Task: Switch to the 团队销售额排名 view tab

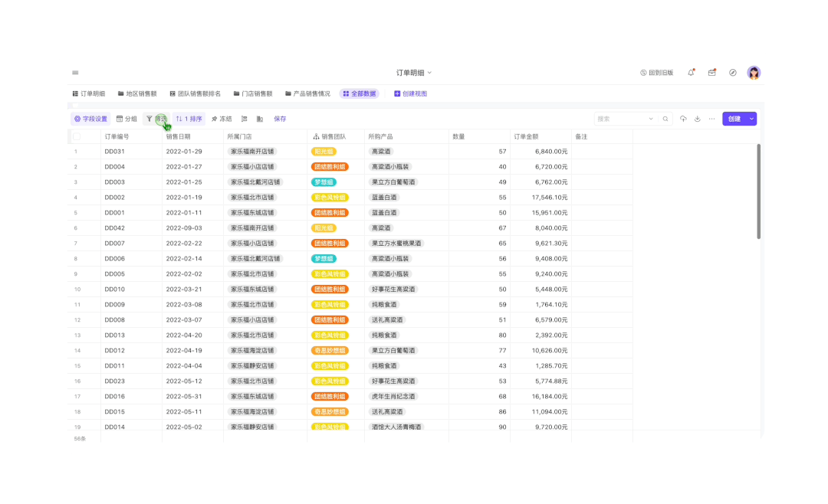Action: click(195, 94)
